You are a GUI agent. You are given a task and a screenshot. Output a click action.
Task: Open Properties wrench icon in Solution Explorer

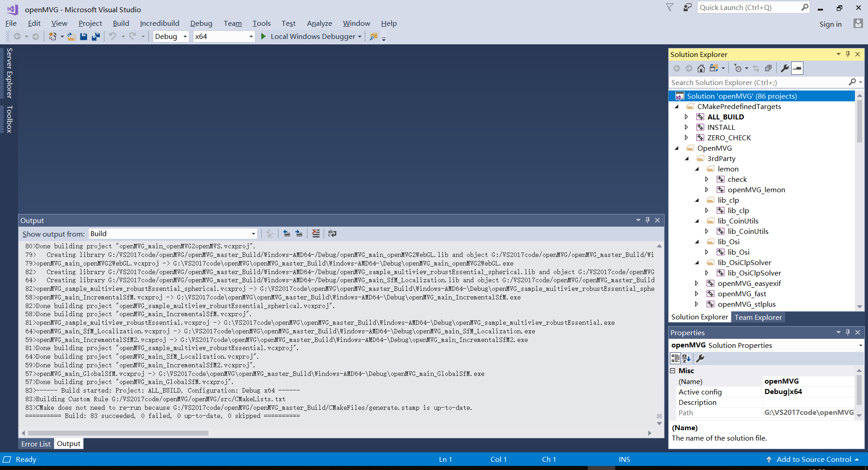[785, 68]
